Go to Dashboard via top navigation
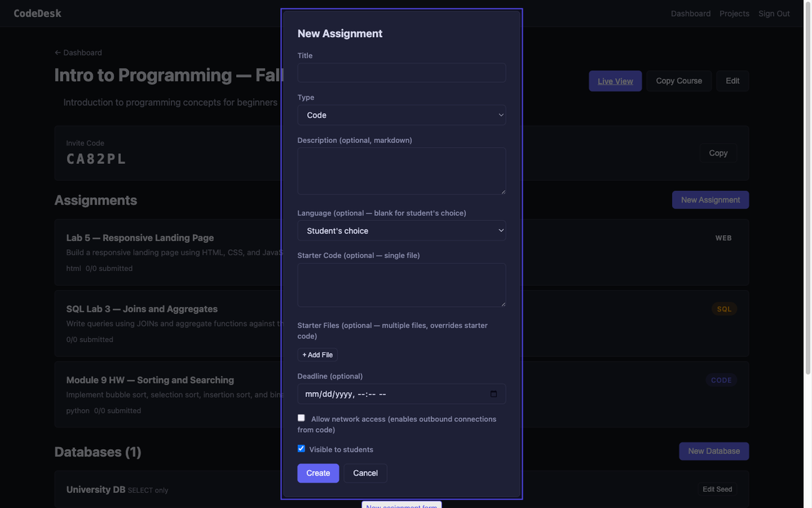The image size is (812, 508). coord(690,13)
